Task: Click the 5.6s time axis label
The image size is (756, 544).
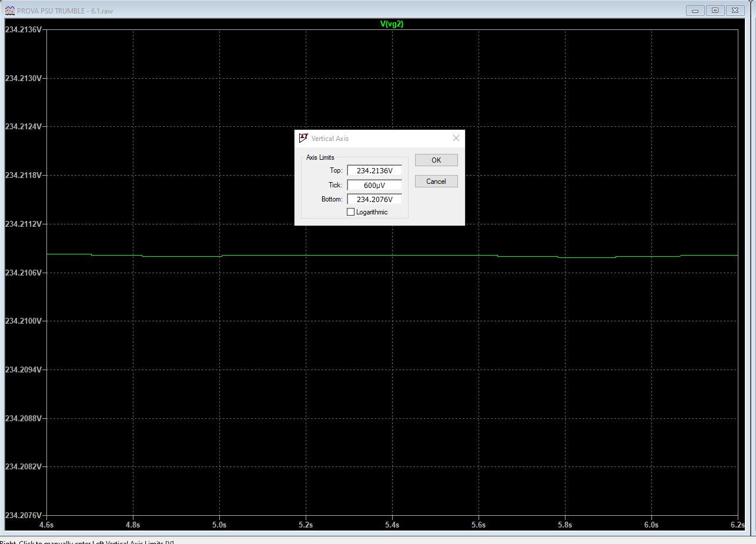Action: (x=479, y=525)
